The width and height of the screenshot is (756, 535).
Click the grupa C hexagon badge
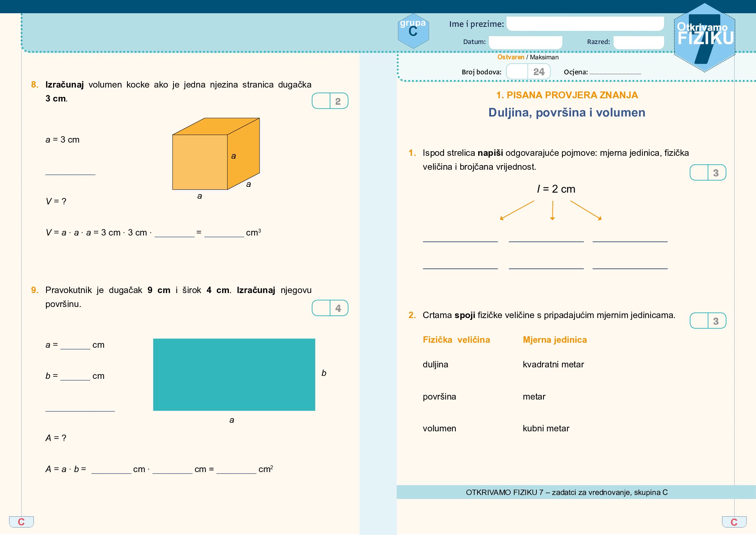pyautogui.click(x=413, y=31)
